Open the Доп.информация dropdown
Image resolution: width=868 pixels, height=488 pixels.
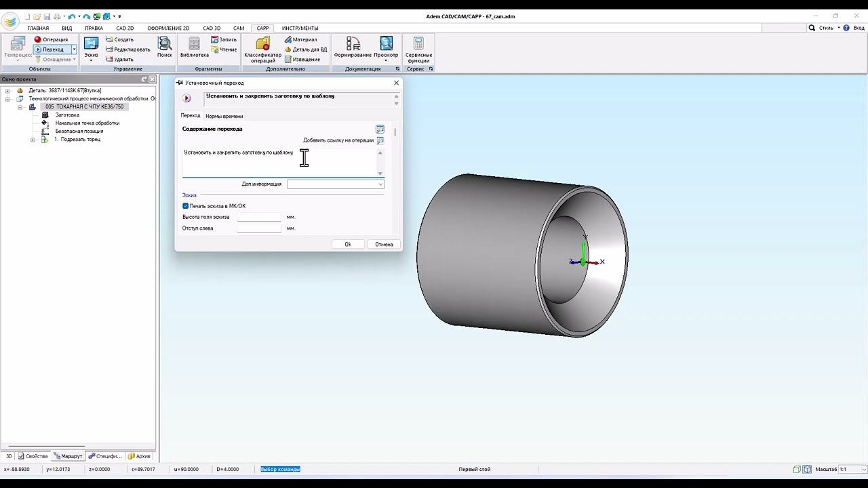point(380,184)
